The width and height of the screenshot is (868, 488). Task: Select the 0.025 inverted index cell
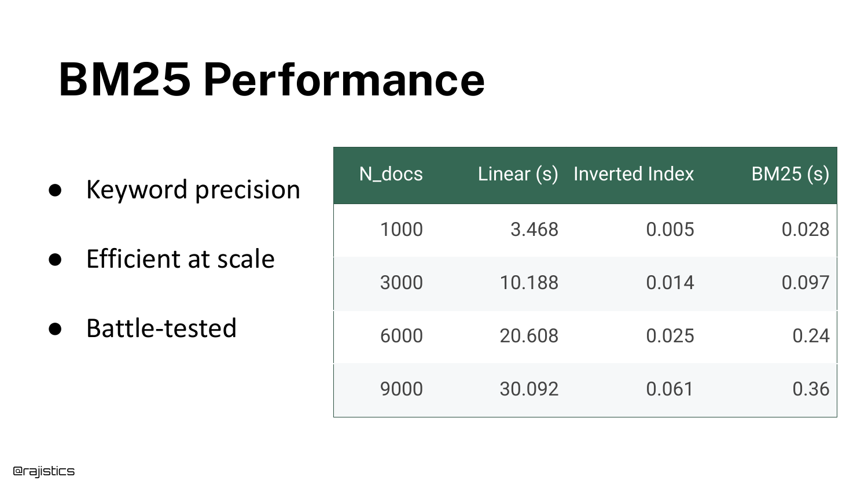click(670, 336)
